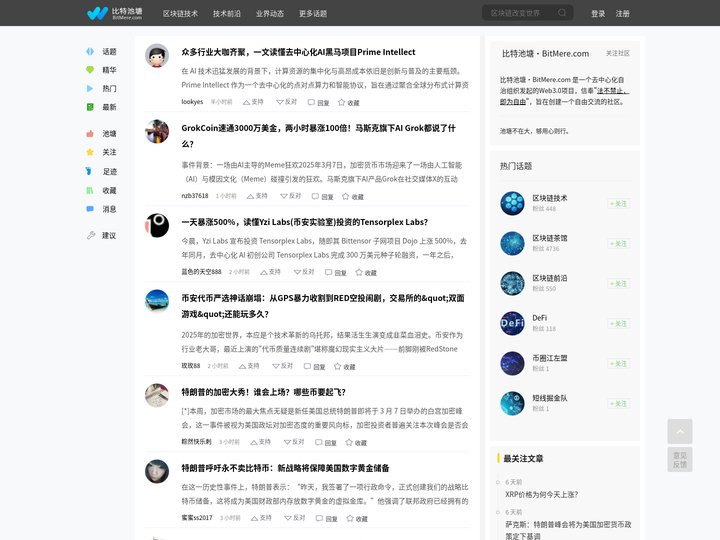The image size is (720, 540).
Task: Open the 收藏 books icon
Action: click(x=90, y=190)
